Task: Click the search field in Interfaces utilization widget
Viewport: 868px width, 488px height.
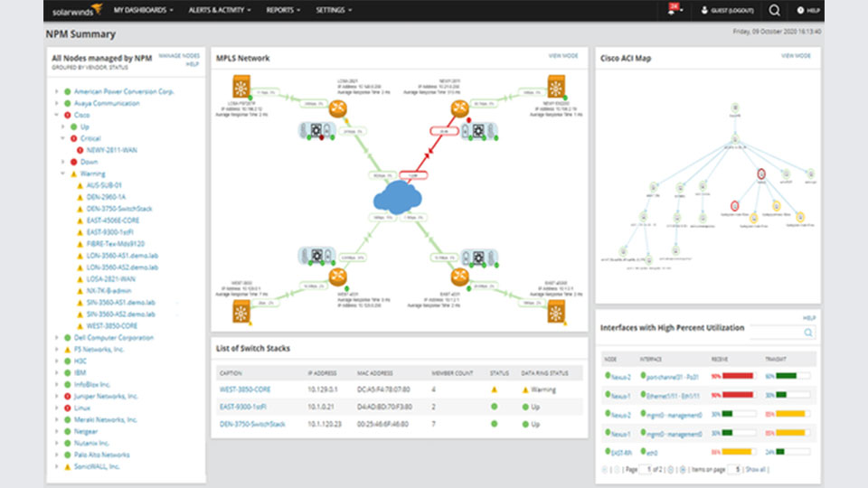Action: coord(782,333)
